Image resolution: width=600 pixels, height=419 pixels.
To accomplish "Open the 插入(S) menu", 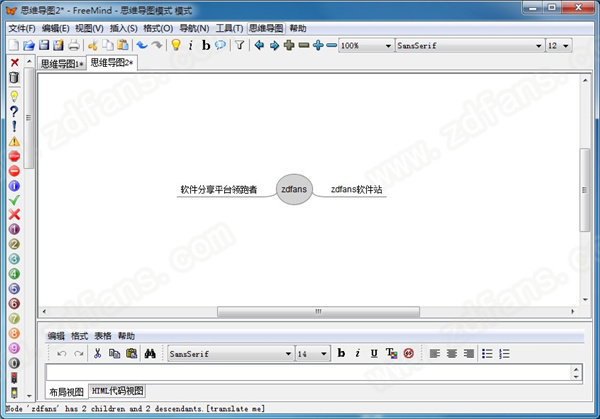I will click(123, 28).
